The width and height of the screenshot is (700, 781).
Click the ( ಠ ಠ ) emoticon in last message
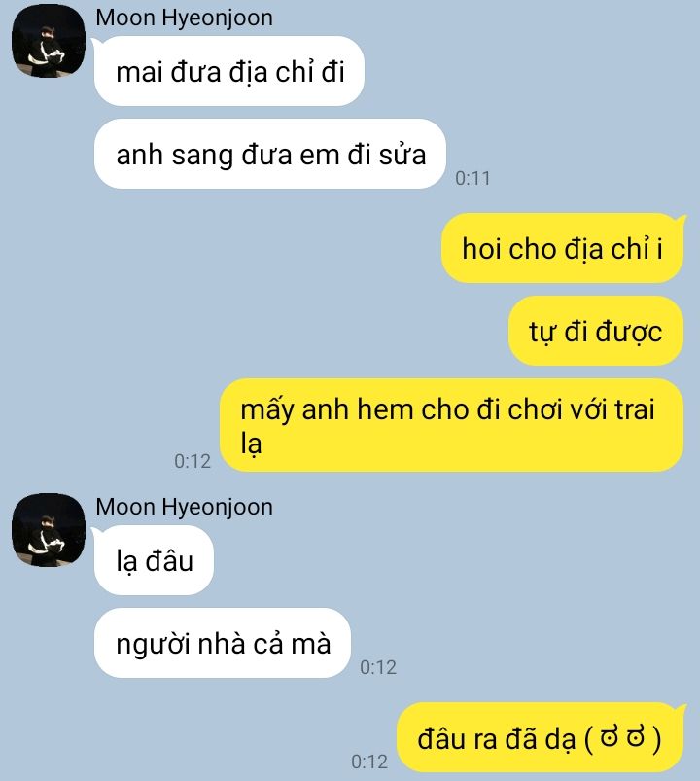tap(622, 738)
